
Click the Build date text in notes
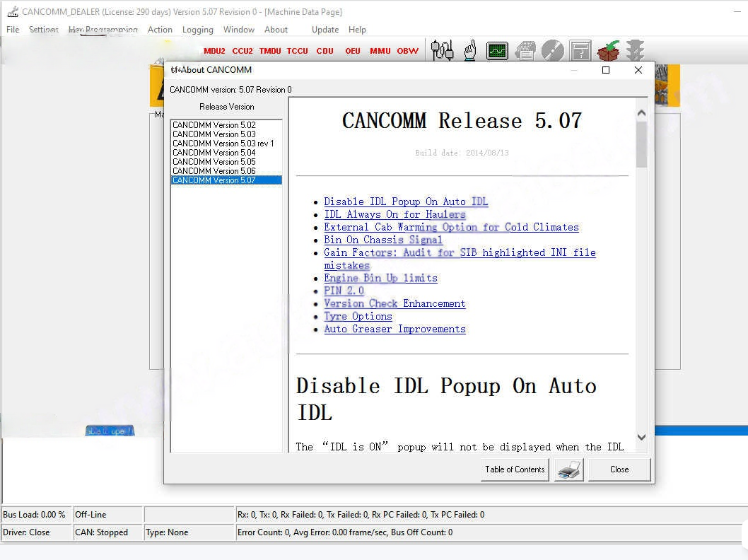pos(462,153)
